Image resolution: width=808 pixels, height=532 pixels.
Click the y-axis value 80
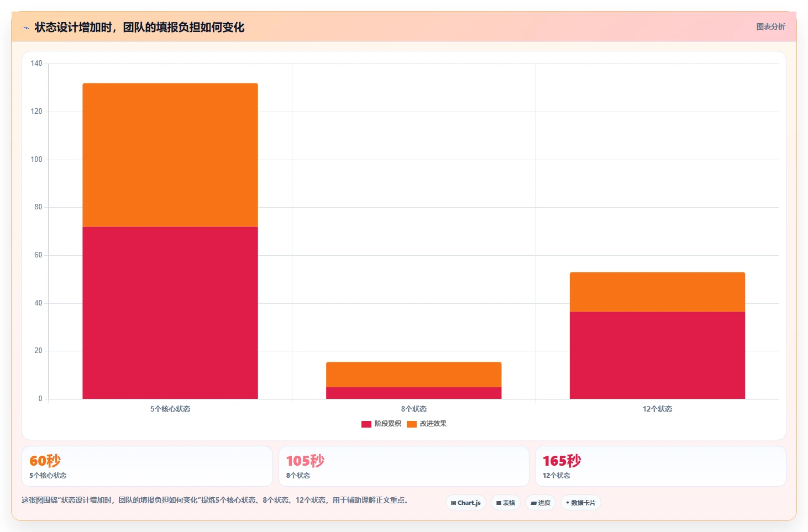click(38, 207)
